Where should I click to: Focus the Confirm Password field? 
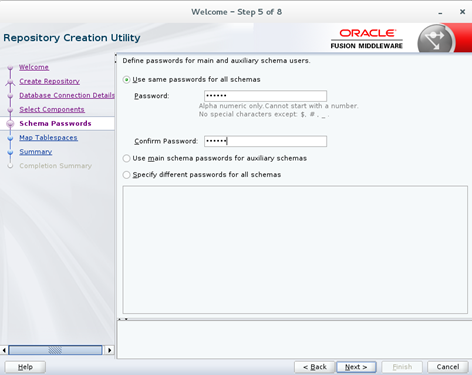pos(265,141)
